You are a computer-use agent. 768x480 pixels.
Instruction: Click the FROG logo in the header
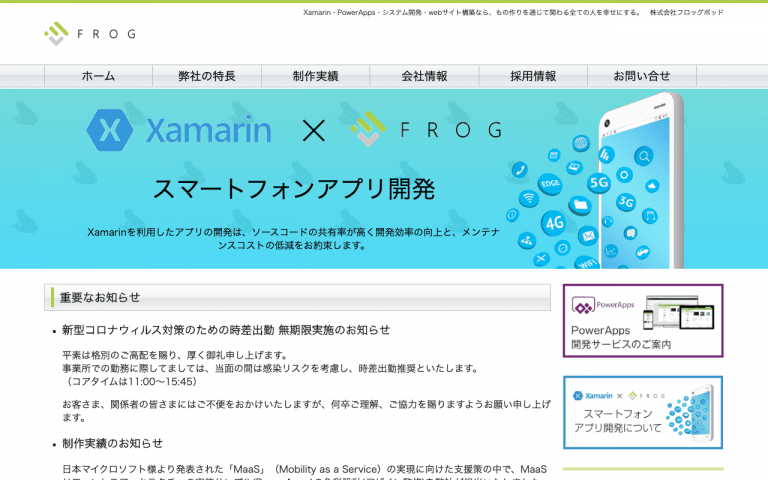pyautogui.click(x=90, y=34)
